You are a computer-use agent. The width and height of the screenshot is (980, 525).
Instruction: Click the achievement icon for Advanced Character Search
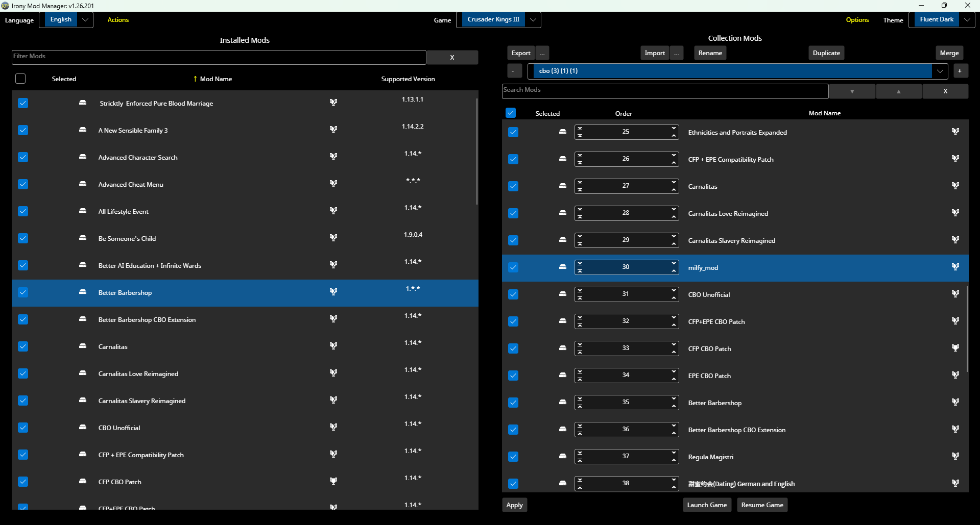tap(333, 157)
